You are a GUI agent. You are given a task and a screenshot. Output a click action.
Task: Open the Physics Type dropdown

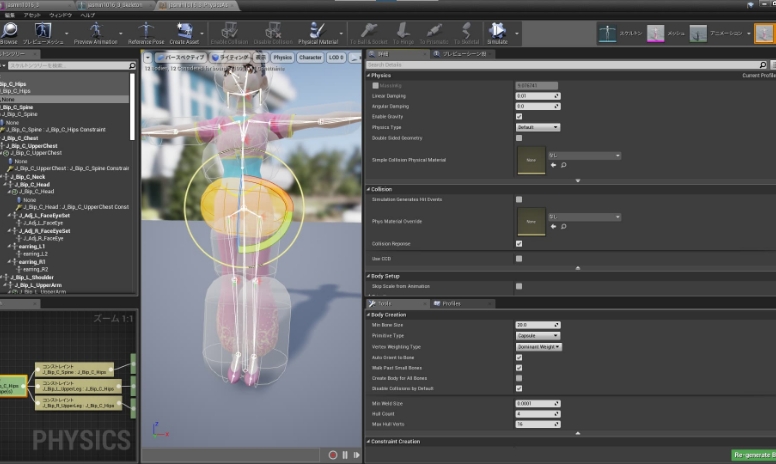[x=537, y=128]
